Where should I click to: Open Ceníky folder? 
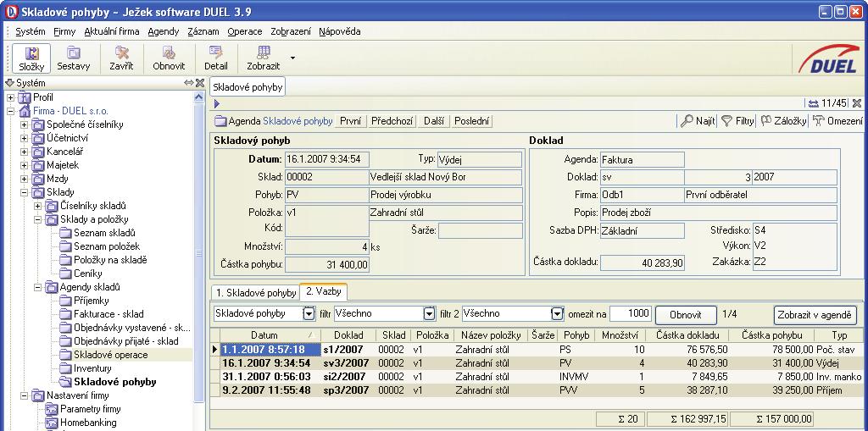point(88,274)
